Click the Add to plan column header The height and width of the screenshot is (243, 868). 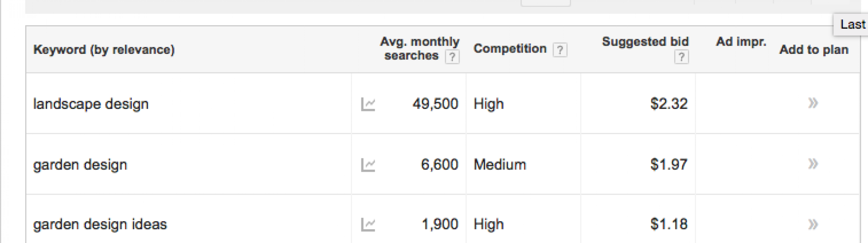pos(814,50)
